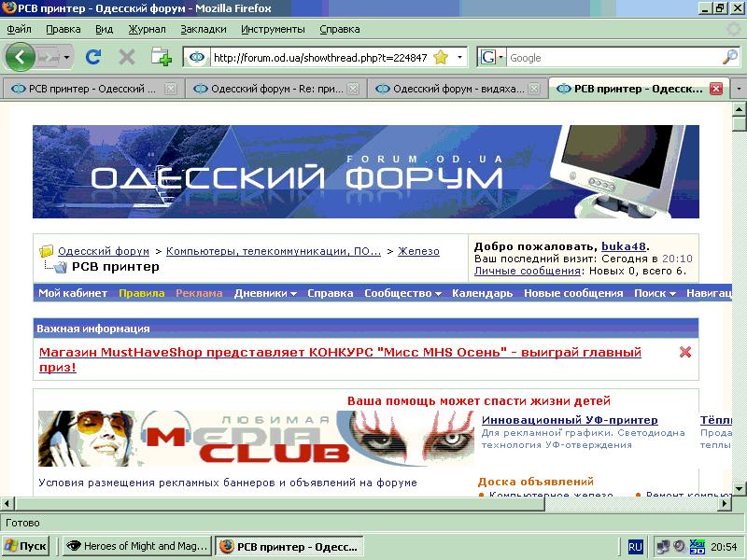
Task: Click the RU language indicator in taskbar
Action: pyautogui.click(x=635, y=546)
